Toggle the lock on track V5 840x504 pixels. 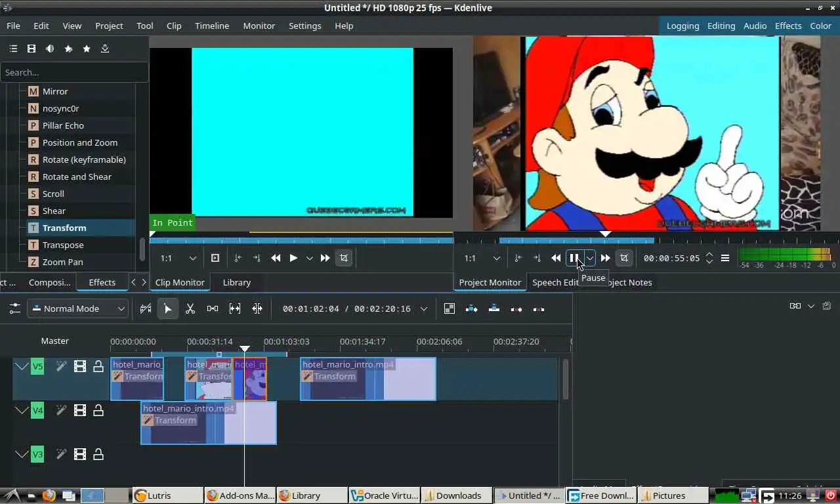pos(98,366)
